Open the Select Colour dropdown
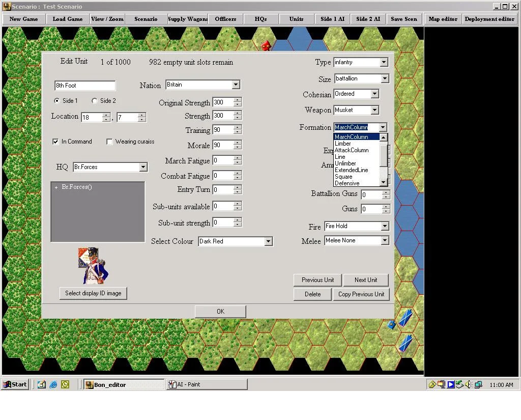Image resolution: width=521 pixels, height=420 pixels. tap(269, 241)
